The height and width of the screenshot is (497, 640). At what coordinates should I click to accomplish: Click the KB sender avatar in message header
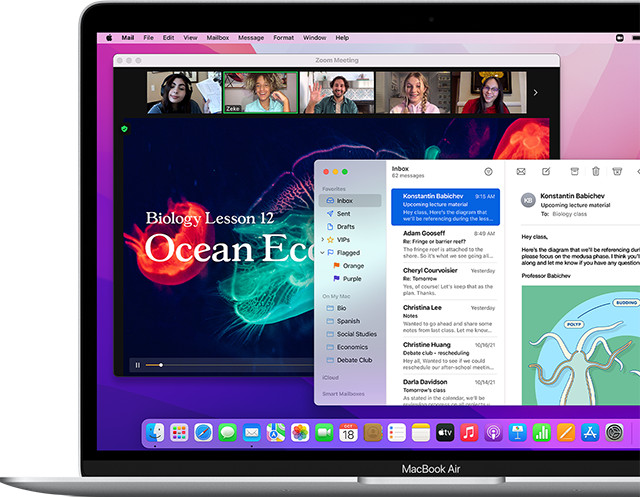(528, 200)
